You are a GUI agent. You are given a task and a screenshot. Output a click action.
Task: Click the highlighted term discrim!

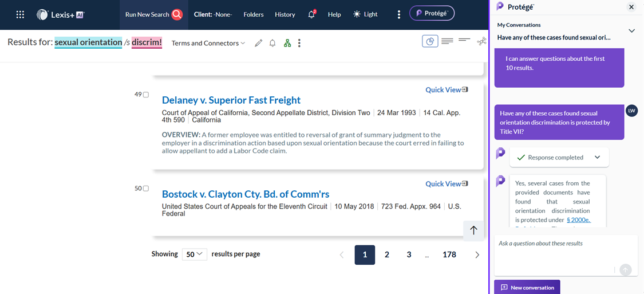click(147, 43)
